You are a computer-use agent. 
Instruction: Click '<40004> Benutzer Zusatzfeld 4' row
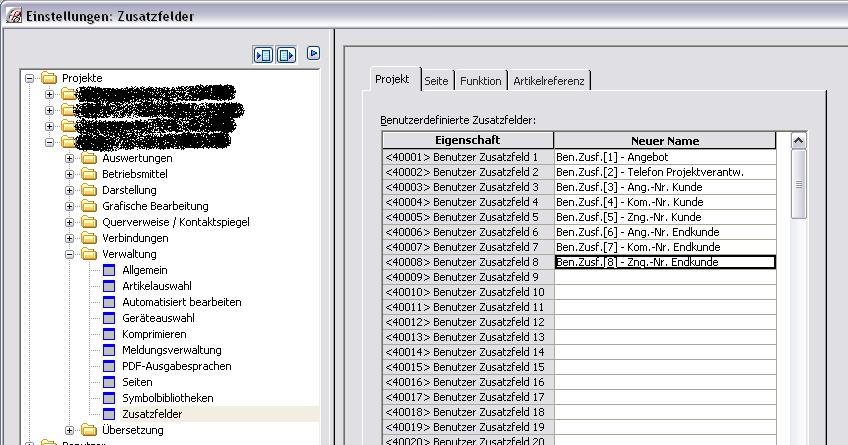[468, 202]
